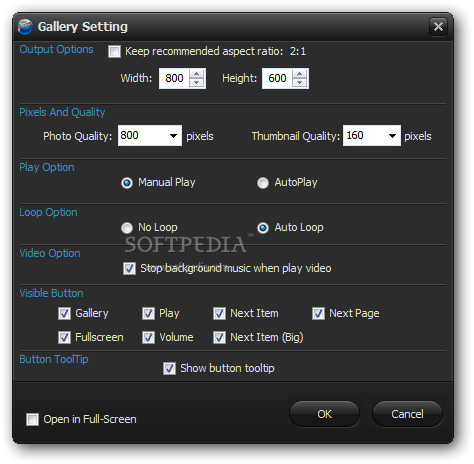Uncheck the Volume checkbox
This screenshot has width=474, height=464.
pos(148,337)
